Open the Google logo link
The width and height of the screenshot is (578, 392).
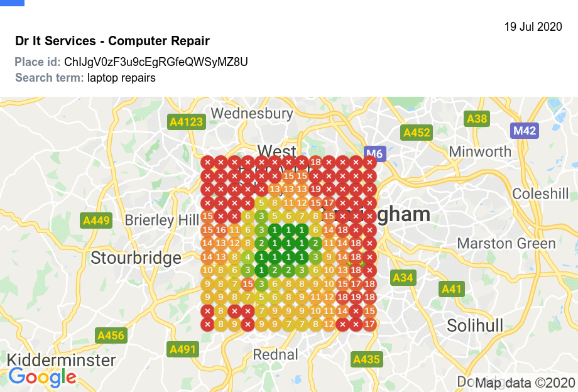click(42, 377)
